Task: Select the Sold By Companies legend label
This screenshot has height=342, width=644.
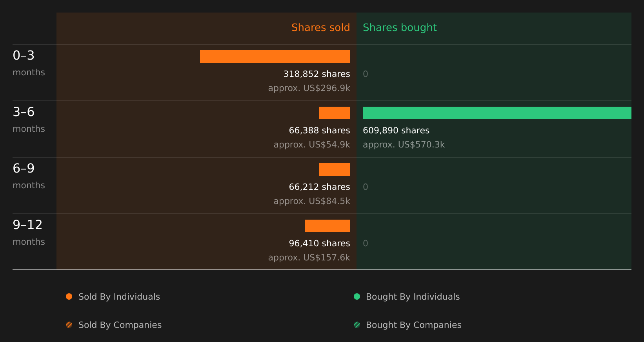Action: [120, 325]
